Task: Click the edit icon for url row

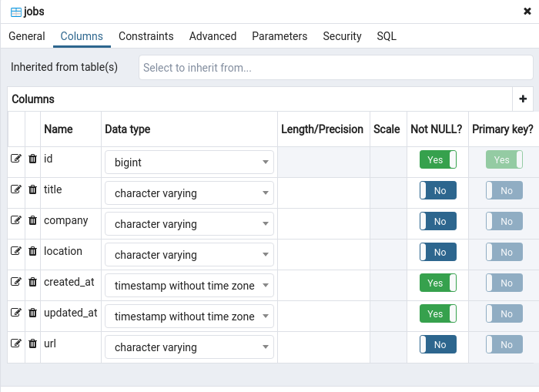Action: coord(15,343)
